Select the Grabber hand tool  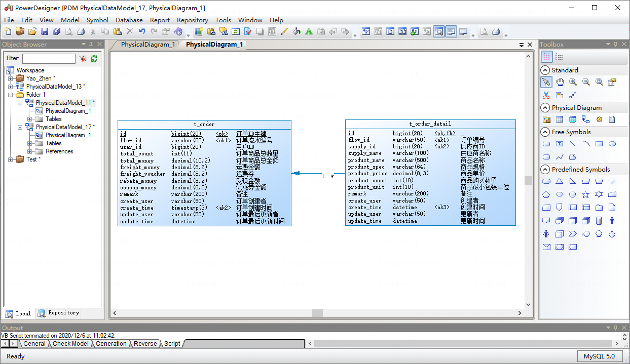pos(560,82)
